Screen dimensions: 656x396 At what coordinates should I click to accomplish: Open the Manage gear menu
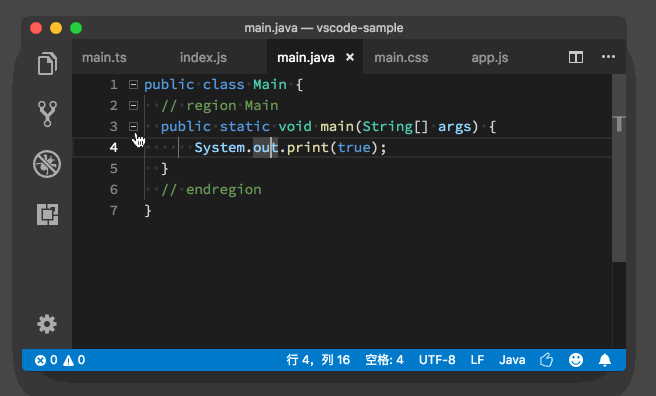click(47, 324)
